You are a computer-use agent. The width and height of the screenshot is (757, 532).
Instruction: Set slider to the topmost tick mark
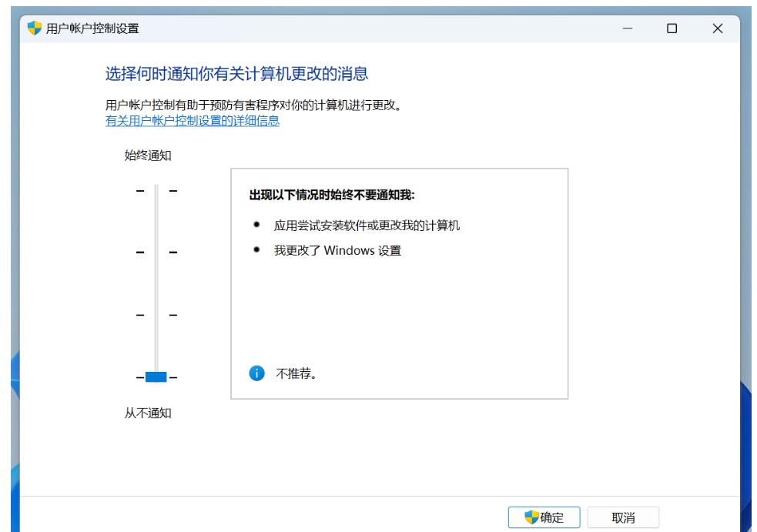pyautogui.click(x=156, y=189)
